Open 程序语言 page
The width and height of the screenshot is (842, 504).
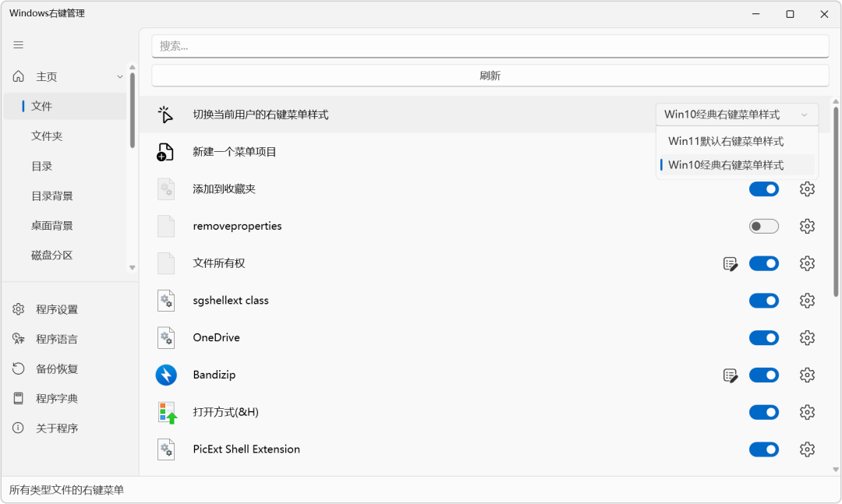69,339
